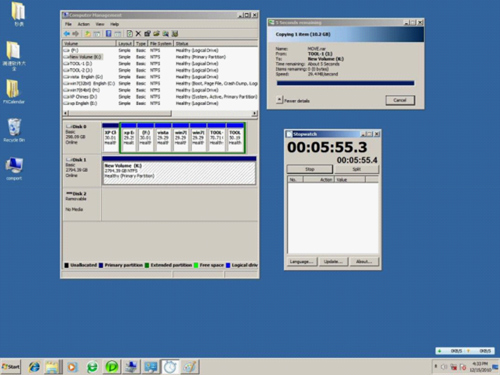Click the magnifier search toolbar icon
This screenshot has width=500, height=375.
pos(165,34)
